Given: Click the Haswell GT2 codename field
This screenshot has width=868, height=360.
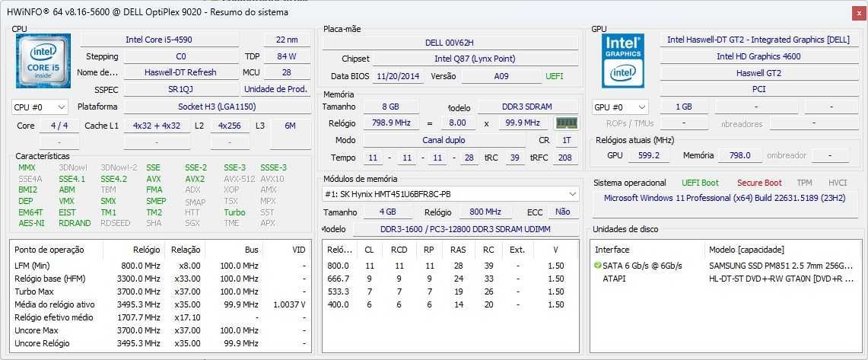Looking at the screenshot, I should pyautogui.click(x=758, y=73).
